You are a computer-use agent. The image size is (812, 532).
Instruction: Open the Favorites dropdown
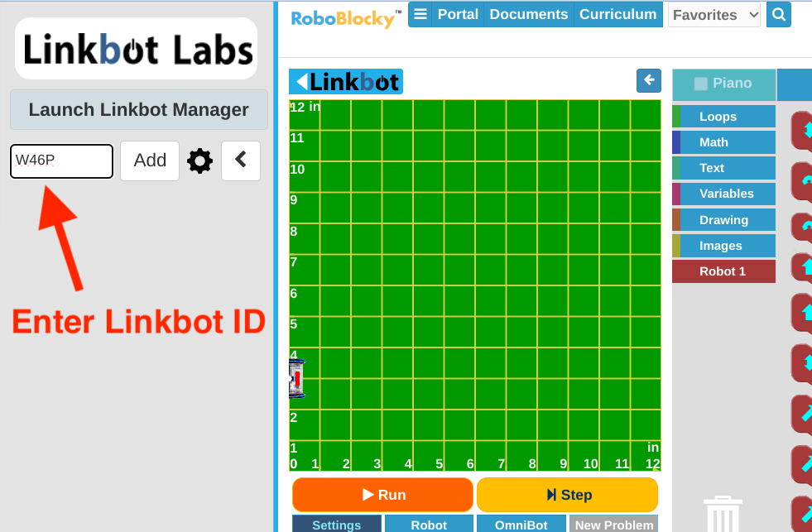pyautogui.click(x=714, y=15)
